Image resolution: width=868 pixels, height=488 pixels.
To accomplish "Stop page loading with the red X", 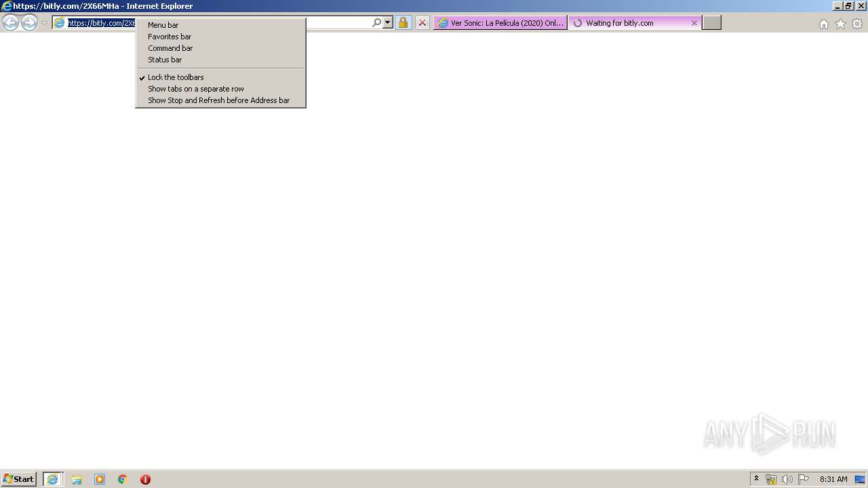I will [422, 23].
